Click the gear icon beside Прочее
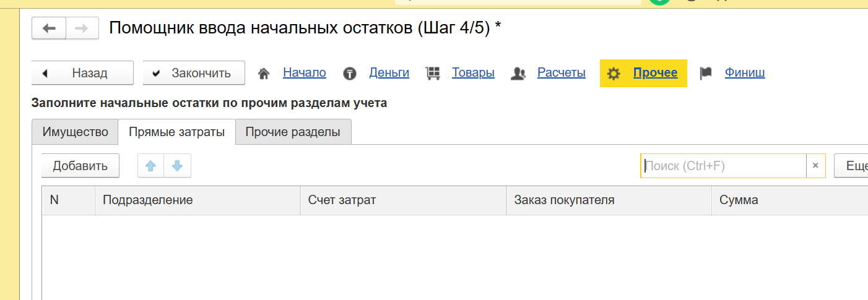This screenshot has width=868, height=300. pyautogui.click(x=614, y=74)
